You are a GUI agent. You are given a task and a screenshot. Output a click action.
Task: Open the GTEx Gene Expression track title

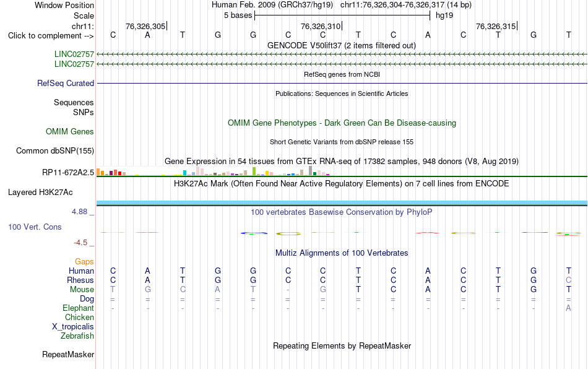pyautogui.click(x=342, y=161)
